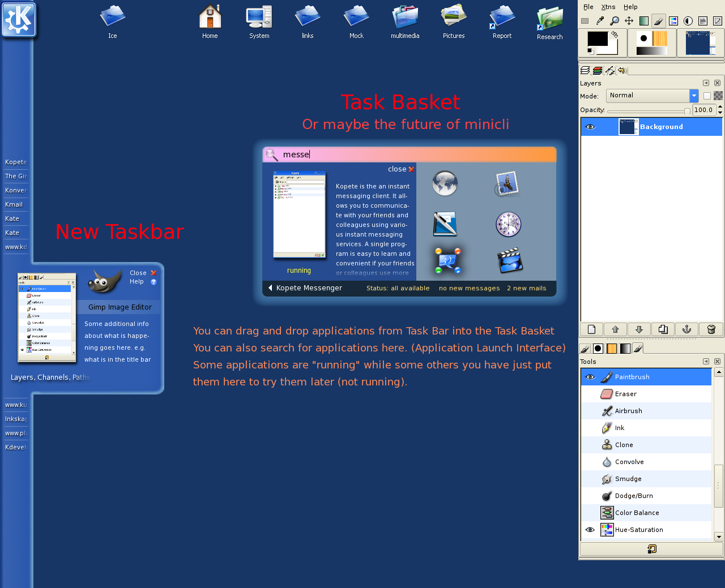This screenshot has width=725, height=588.
Task: Select Kopete in the left taskbar
Action: coord(16,162)
